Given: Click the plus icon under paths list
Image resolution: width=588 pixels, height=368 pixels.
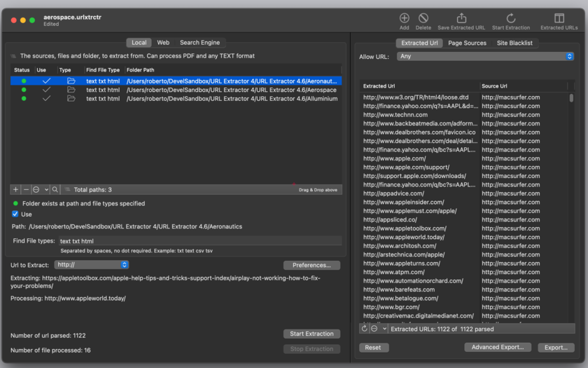Looking at the screenshot, I should (15, 190).
